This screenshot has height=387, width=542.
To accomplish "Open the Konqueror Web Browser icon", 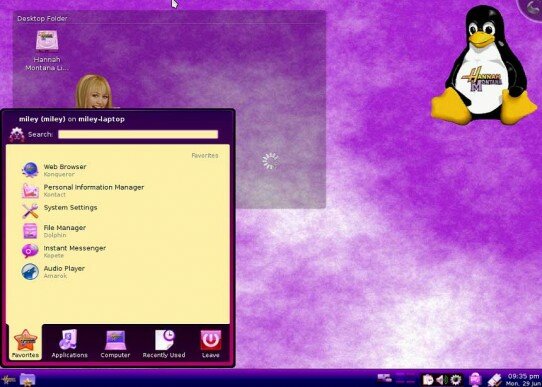I will 30,170.
